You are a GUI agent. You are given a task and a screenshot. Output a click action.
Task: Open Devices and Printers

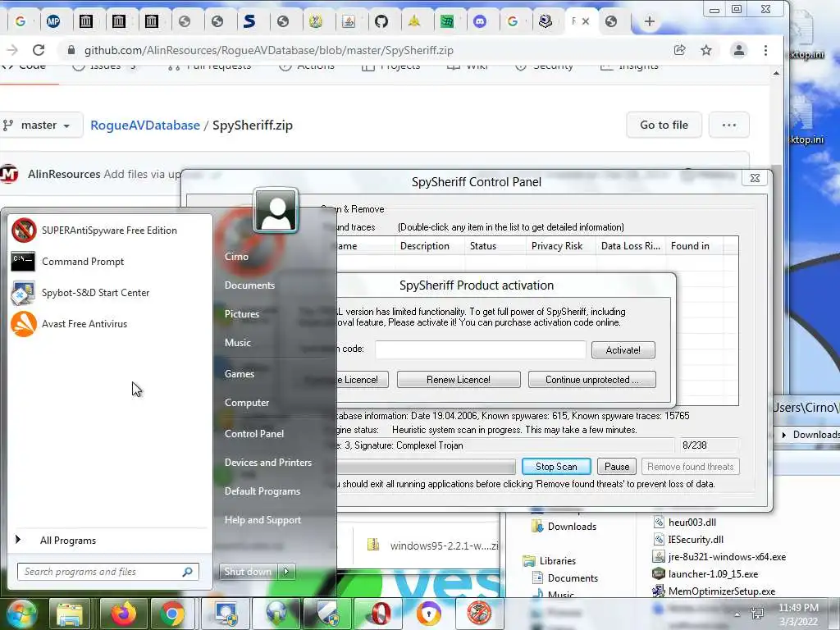coord(268,463)
